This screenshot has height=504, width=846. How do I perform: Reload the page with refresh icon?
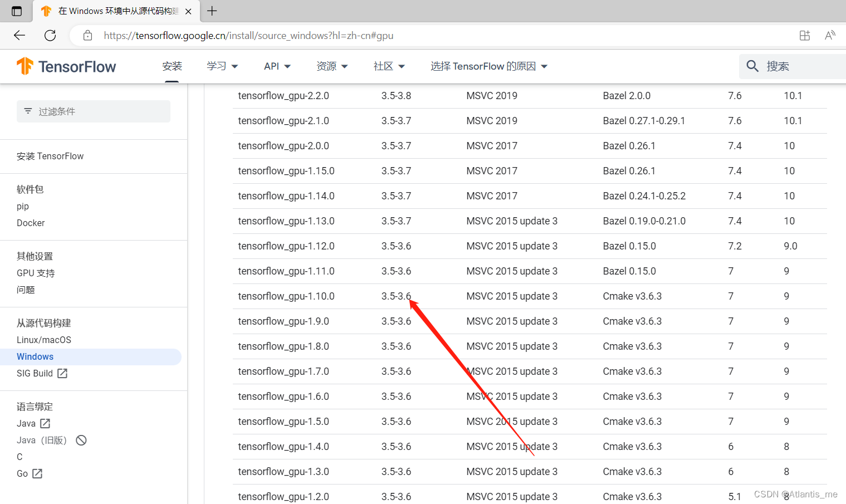[x=50, y=36]
